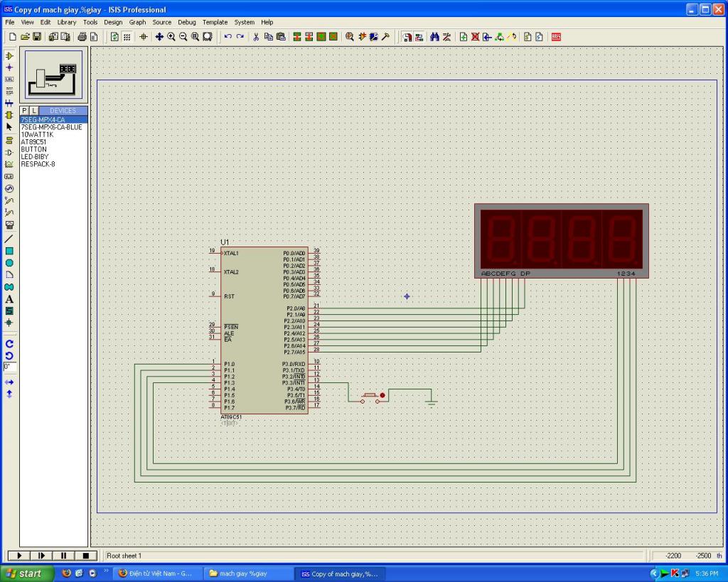Click the 'P' pick devices button
The height and width of the screenshot is (582, 728).
coord(24,111)
